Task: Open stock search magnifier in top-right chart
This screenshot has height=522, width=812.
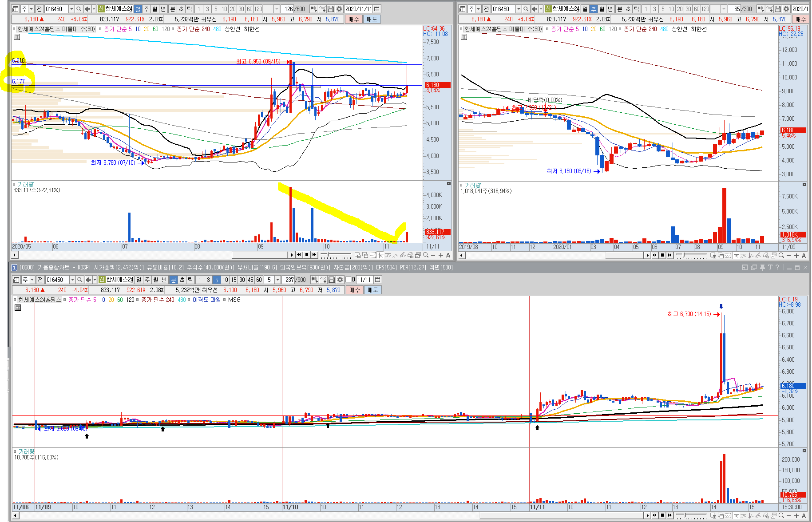Action: coord(526,9)
